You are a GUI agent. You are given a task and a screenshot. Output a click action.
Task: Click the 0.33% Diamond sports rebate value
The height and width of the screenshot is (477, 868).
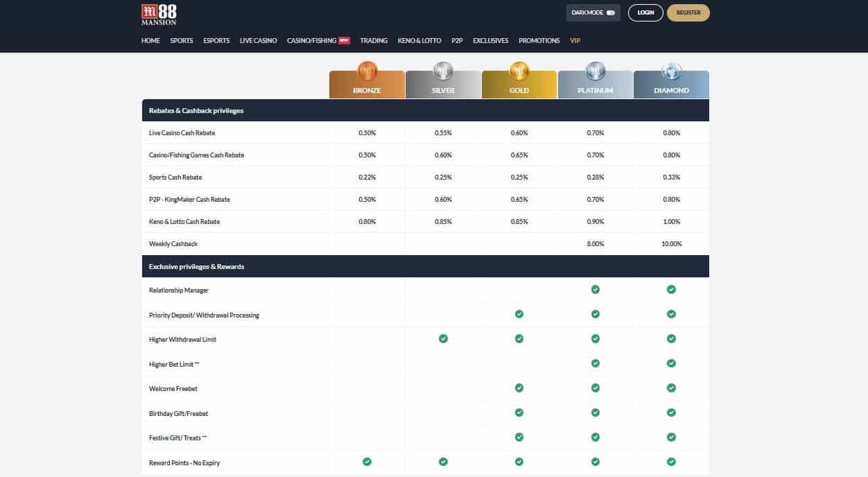tap(671, 177)
